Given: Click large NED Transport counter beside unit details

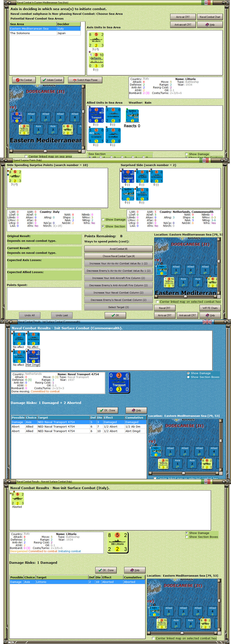Looking at the screenshot, I should 119,382.
